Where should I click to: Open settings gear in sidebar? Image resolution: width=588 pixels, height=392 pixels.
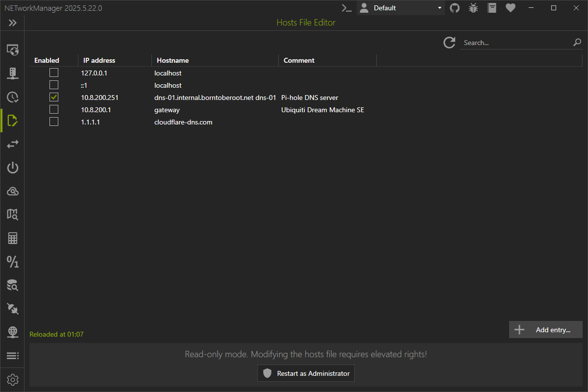click(13, 379)
